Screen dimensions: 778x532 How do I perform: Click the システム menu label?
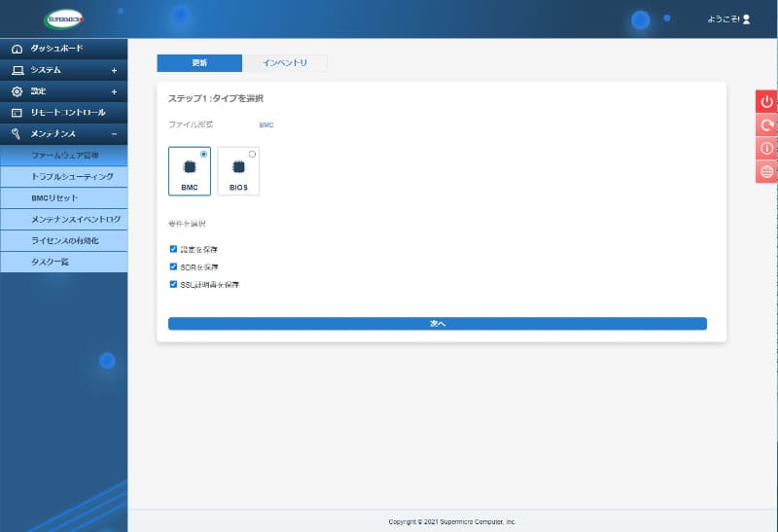pos(46,70)
